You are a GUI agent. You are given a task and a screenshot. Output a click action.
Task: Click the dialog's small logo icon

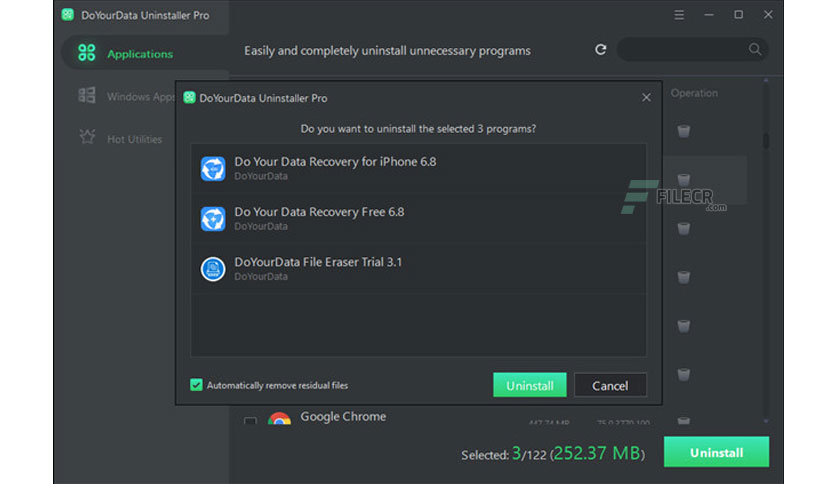189,98
